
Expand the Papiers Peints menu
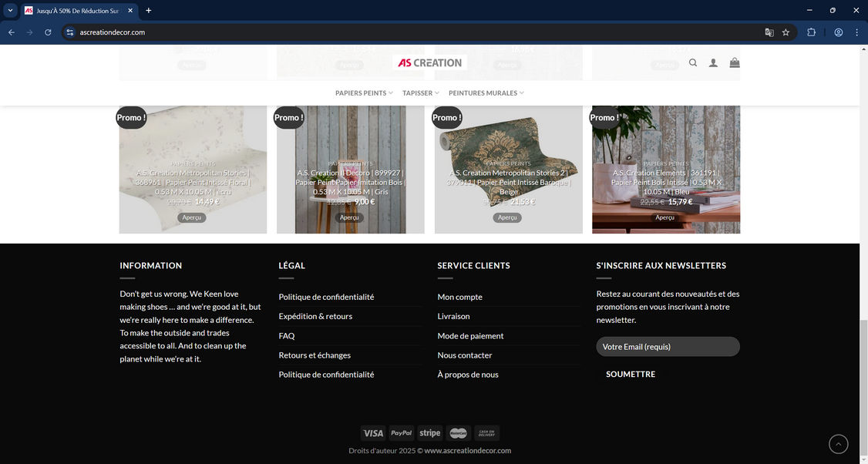[365, 93]
